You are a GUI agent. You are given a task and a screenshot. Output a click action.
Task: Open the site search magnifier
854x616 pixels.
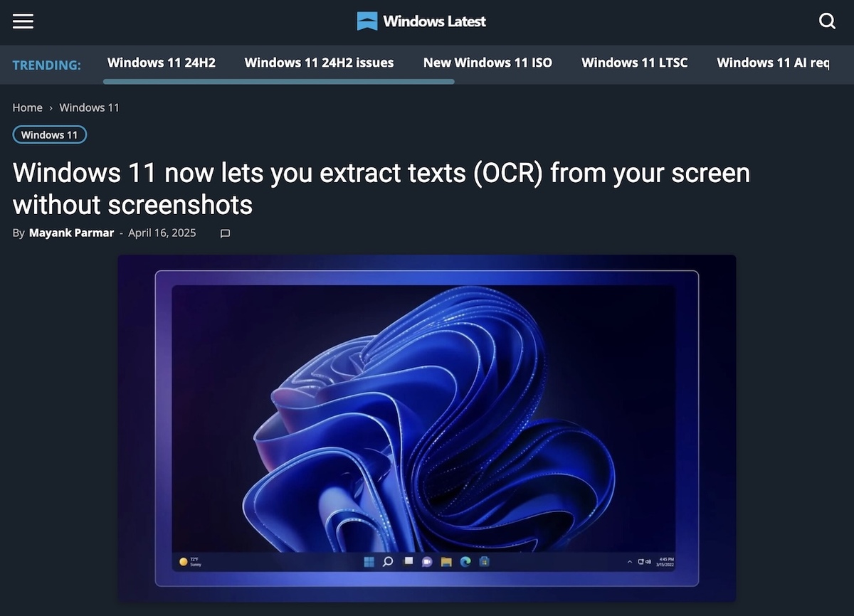(x=827, y=21)
